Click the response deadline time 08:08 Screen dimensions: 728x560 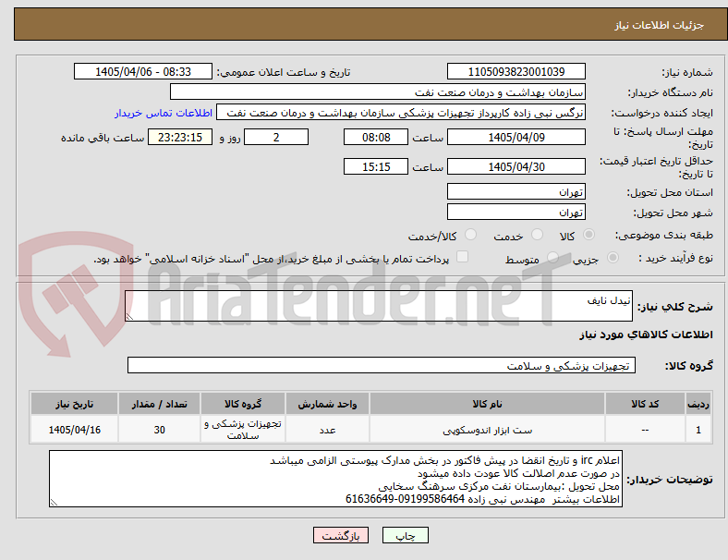pyautogui.click(x=376, y=137)
